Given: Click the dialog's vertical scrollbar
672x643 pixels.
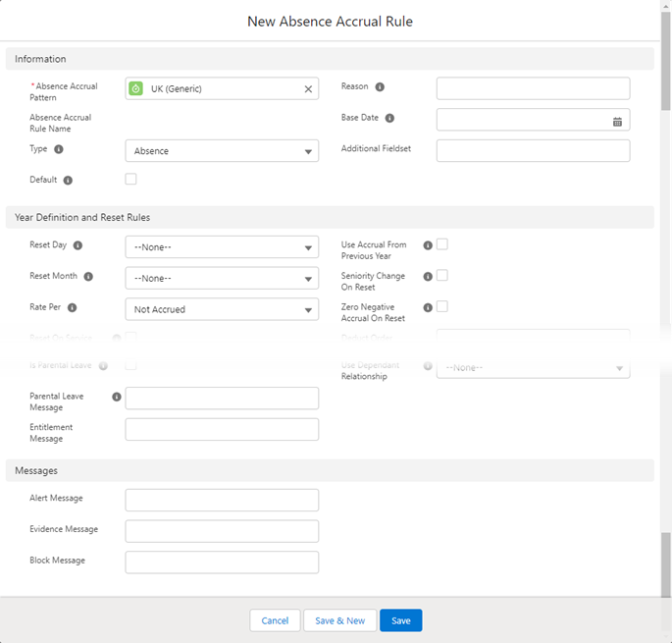Looking at the screenshot, I should pos(666,295).
